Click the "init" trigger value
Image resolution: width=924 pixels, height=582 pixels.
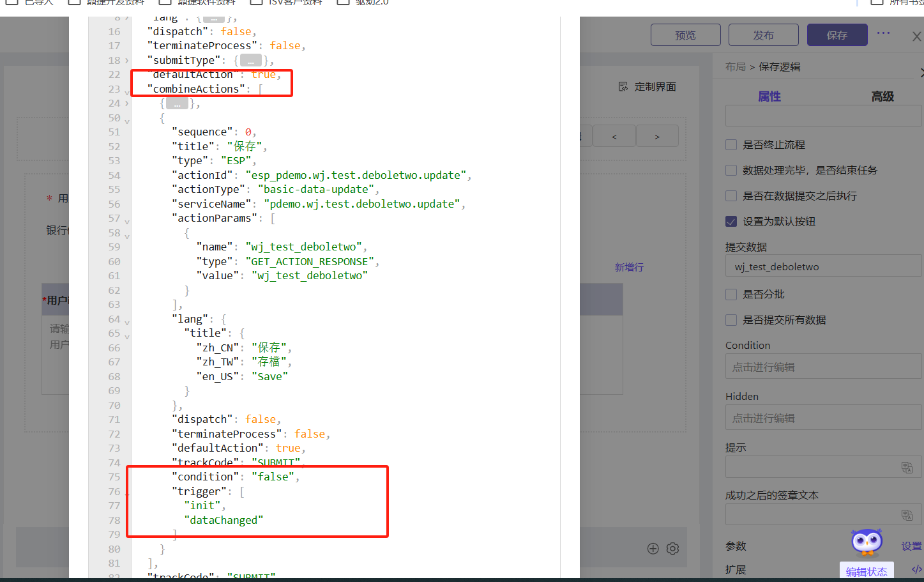[x=202, y=505]
